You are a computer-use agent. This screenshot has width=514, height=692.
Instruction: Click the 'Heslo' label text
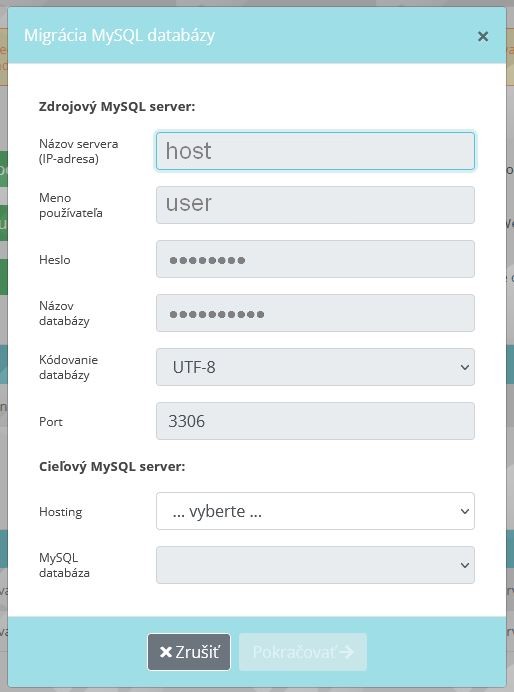point(55,260)
